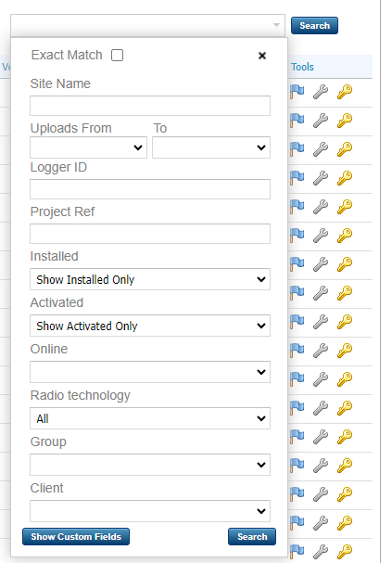This screenshot has height=563, width=392.
Task: Click the wrench icon in first row
Action: tap(321, 92)
